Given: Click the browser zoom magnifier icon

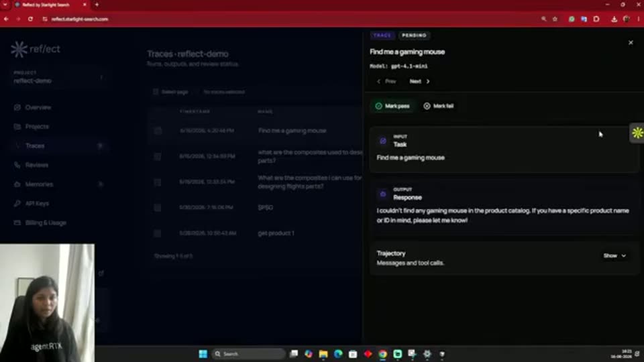Looking at the screenshot, I should (x=544, y=19).
